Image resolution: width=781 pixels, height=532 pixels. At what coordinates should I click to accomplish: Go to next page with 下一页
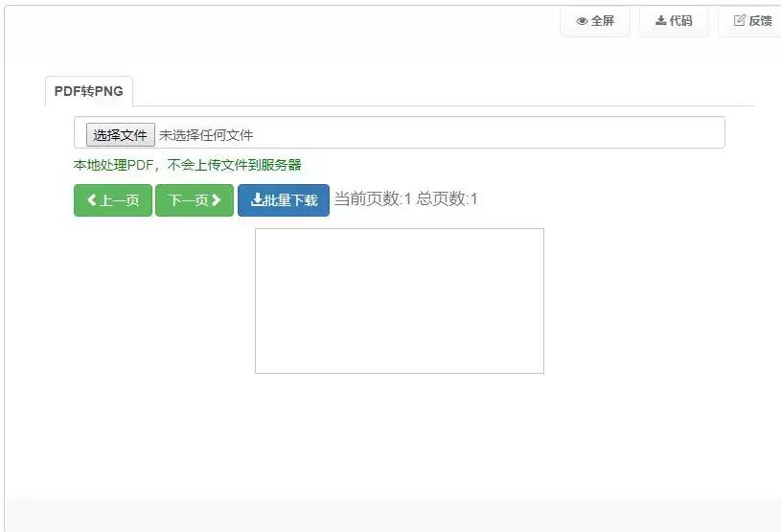[x=195, y=200]
